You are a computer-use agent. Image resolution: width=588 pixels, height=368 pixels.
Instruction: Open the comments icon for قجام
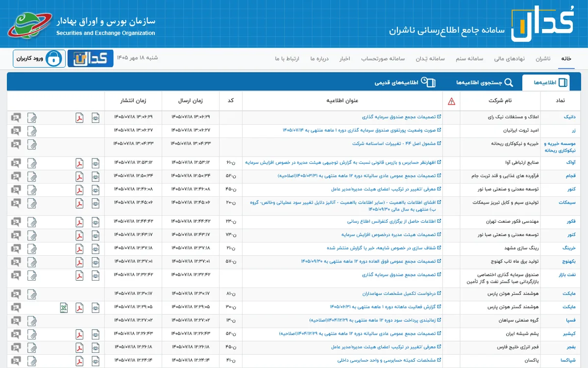point(16,177)
